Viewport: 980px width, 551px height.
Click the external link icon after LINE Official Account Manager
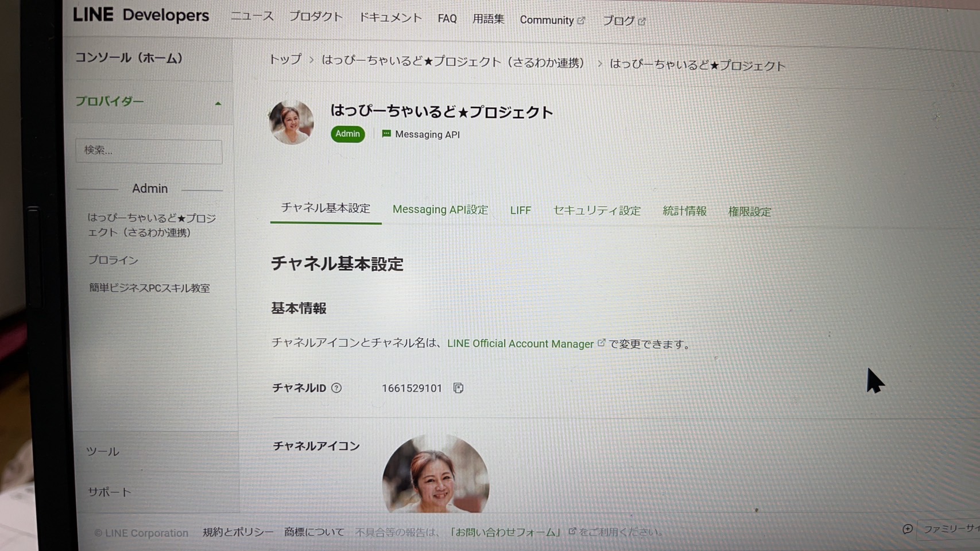[601, 343]
